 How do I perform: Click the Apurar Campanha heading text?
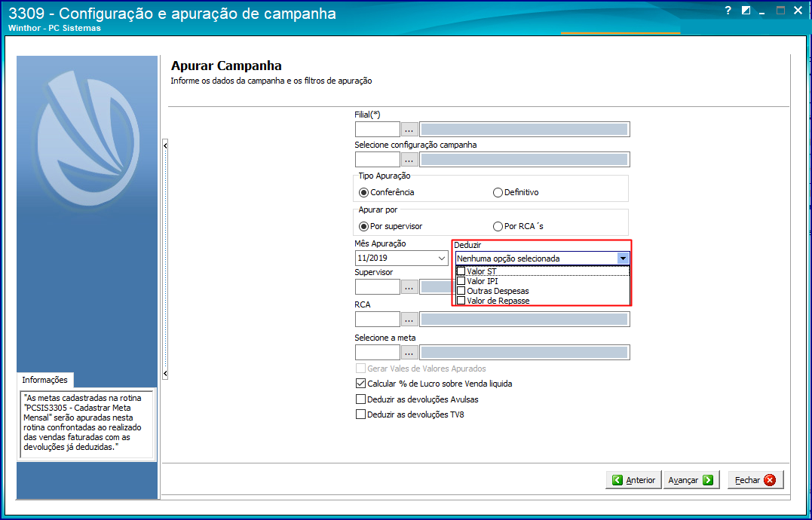click(226, 66)
